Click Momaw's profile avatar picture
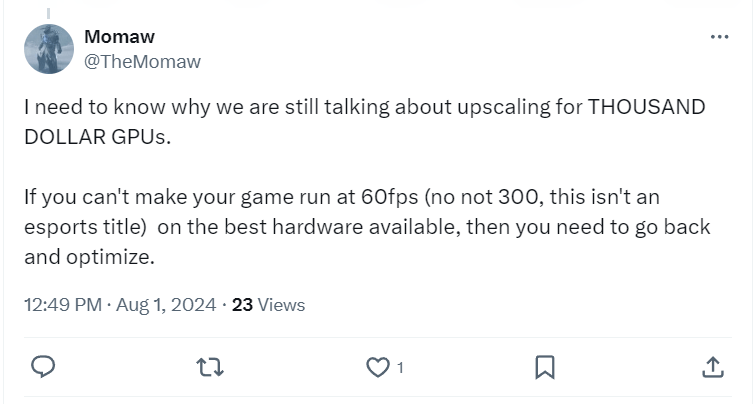 [x=49, y=49]
